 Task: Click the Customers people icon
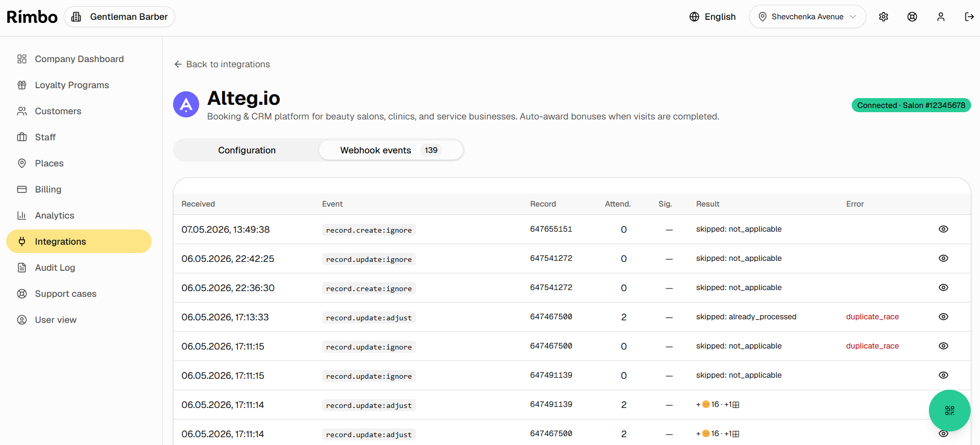(22, 111)
